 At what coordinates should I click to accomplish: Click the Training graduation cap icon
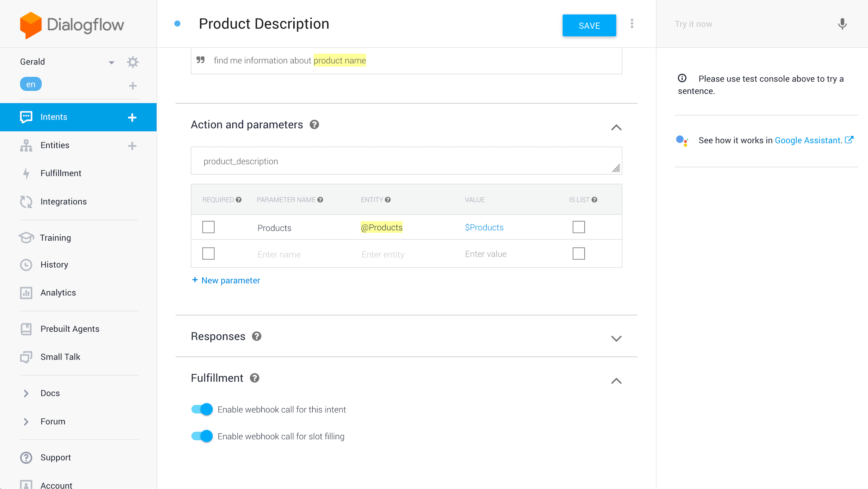26,238
